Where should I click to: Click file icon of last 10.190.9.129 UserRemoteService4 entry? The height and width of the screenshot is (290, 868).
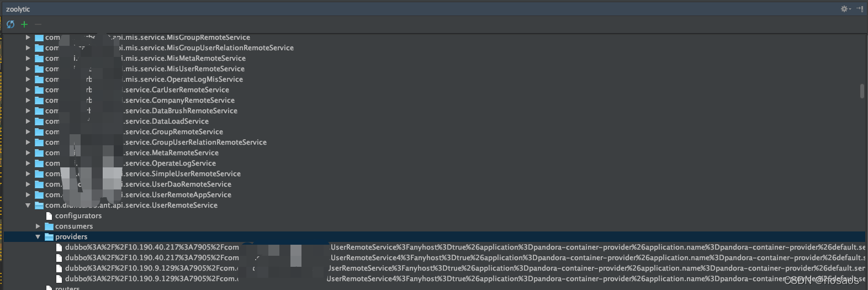point(59,279)
